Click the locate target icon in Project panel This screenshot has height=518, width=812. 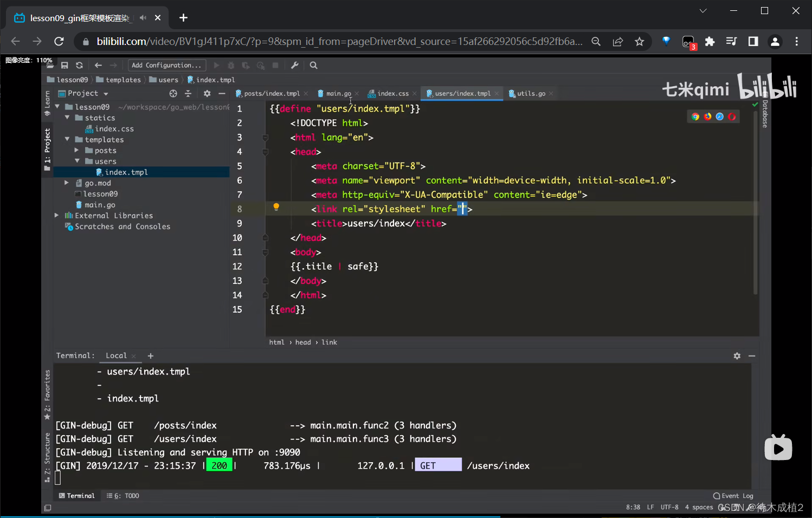coord(173,94)
